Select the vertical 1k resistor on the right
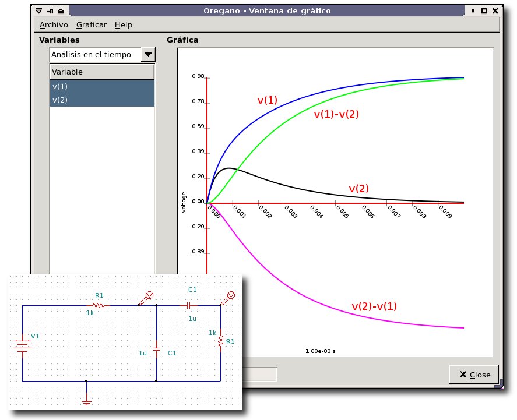 (x=221, y=340)
